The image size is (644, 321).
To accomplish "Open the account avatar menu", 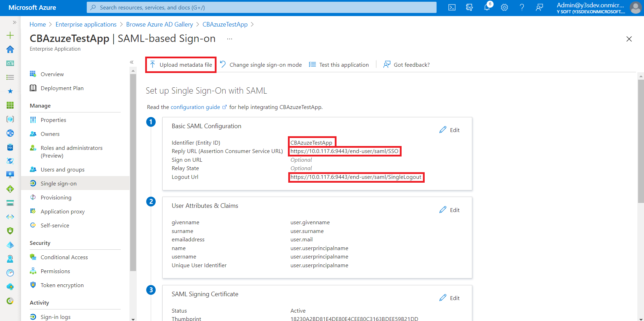I will pyautogui.click(x=635, y=8).
